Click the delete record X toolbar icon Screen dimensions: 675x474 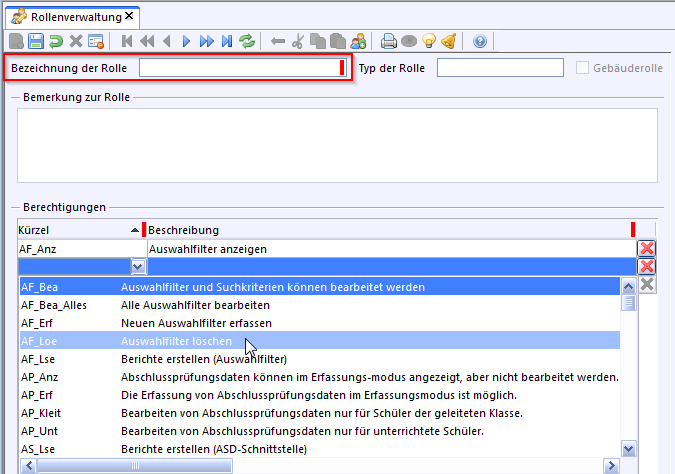(76, 41)
